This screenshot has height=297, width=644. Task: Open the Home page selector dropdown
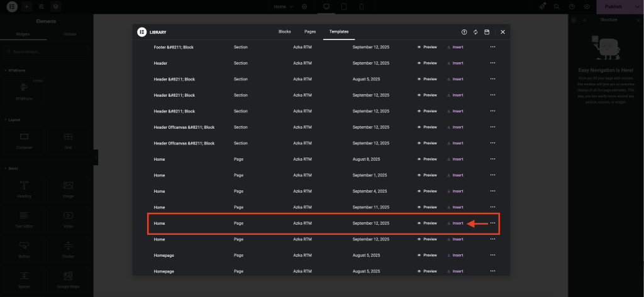[x=284, y=6]
